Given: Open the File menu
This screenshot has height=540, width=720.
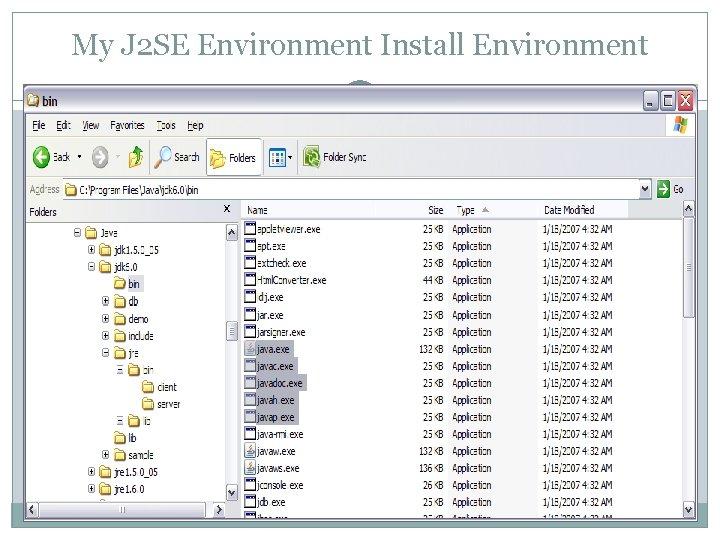Looking at the screenshot, I should (x=39, y=125).
